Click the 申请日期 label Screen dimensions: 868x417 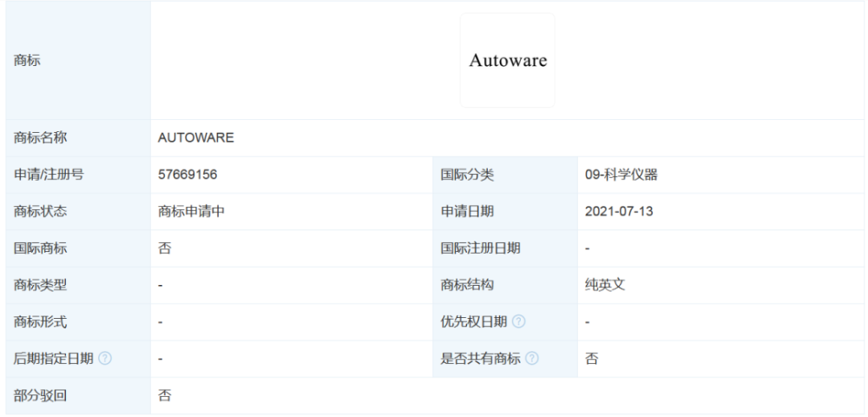[467, 212]
